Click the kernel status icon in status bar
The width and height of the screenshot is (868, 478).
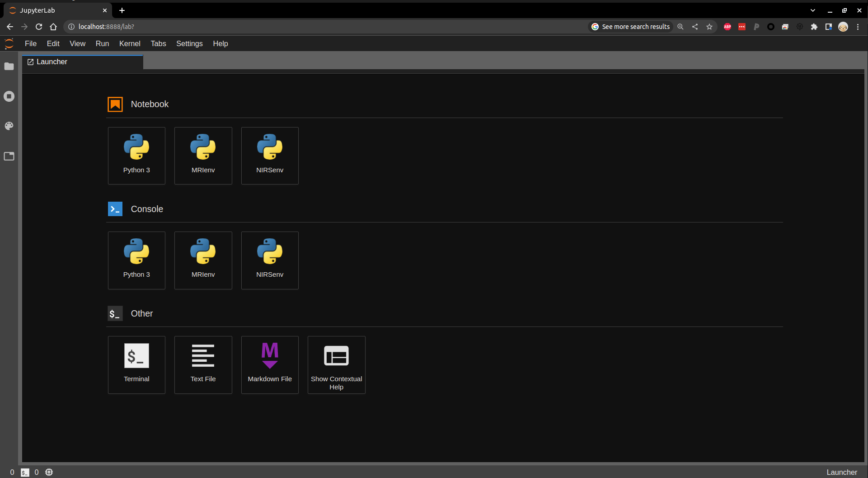(49, 472)
